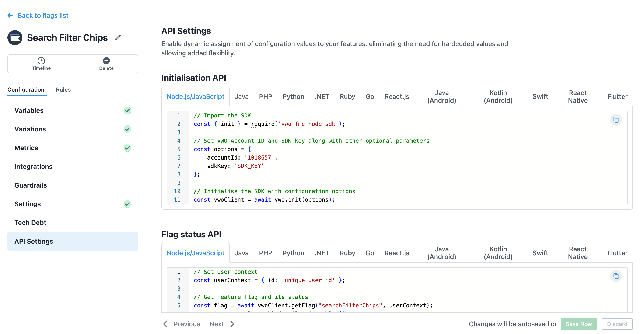The height and width of the screenshot is (334, 644).
Task: Switch to the Configuration tab
Action: tap(26, 89)
